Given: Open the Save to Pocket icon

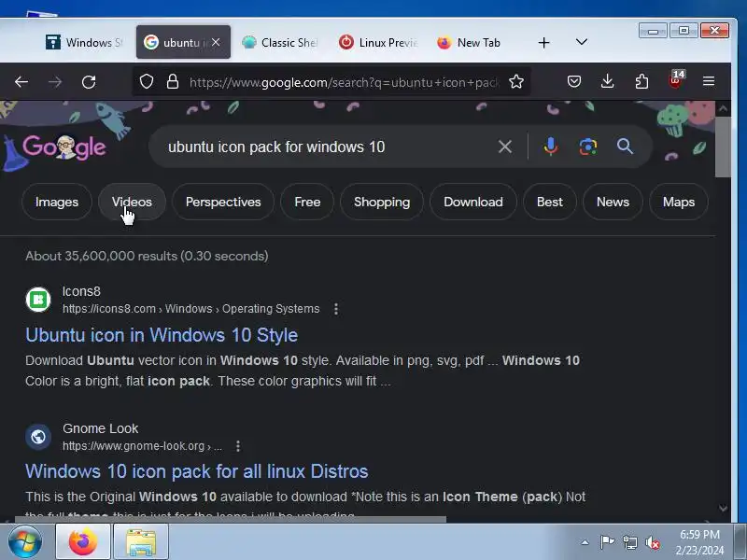Looking at the screenshot, I should (574, 82).
